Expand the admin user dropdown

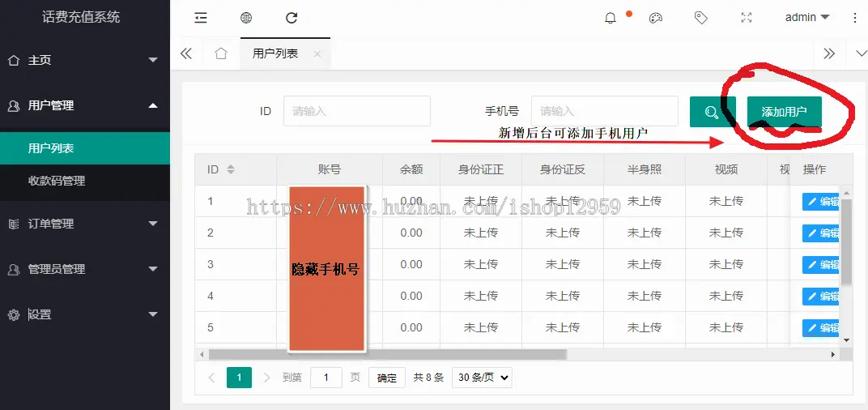(806, 18)
